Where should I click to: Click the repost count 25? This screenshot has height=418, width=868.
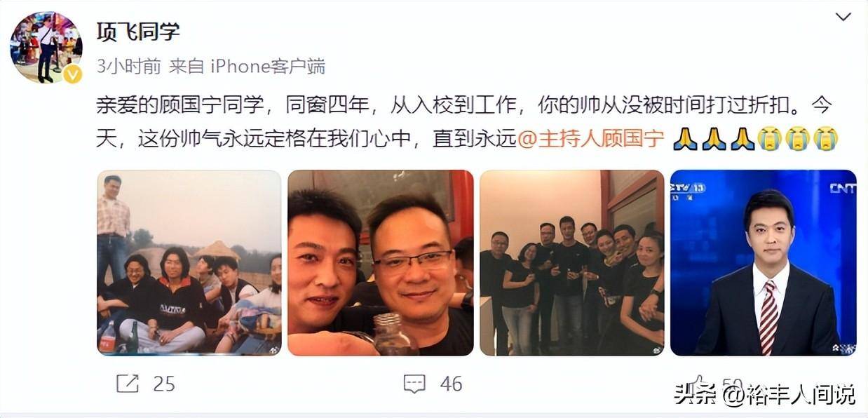[163, 384]
